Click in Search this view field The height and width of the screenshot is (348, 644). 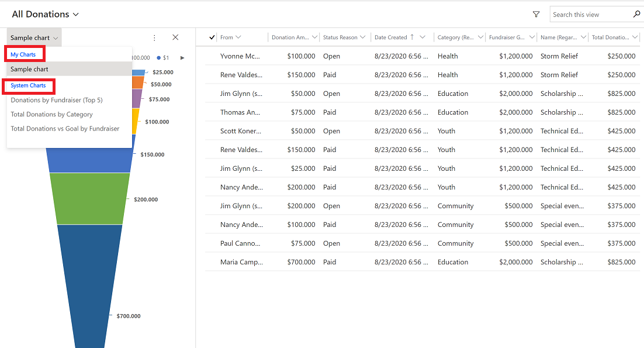pos(591,15)
